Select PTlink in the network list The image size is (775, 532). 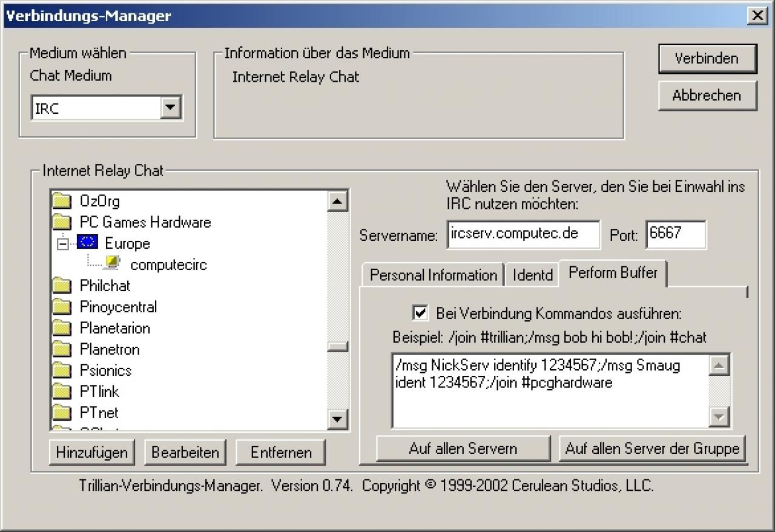click(x=99, y=392)
